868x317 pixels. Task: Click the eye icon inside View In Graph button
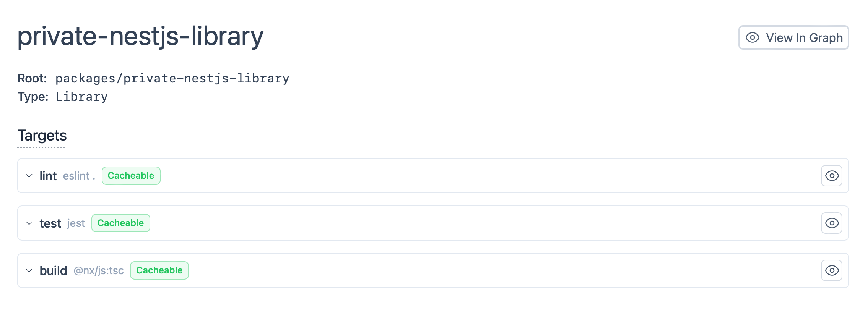(x=752, y=37)
